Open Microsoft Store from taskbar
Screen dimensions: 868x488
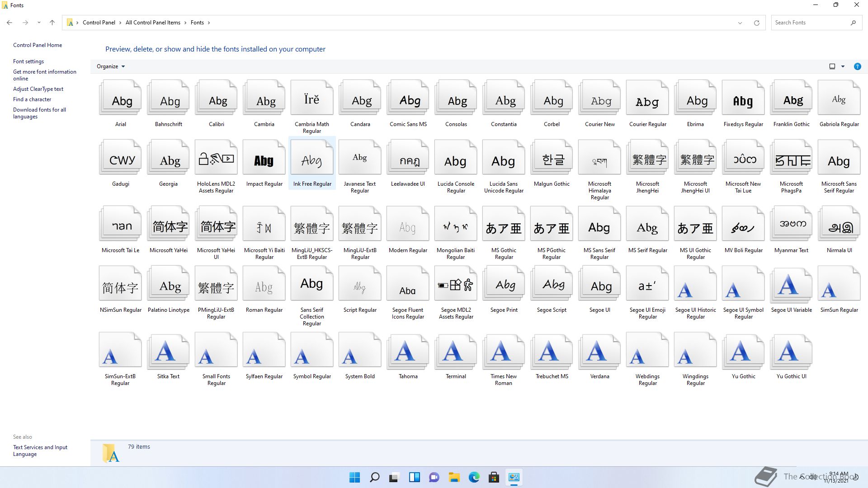point(494,477)
